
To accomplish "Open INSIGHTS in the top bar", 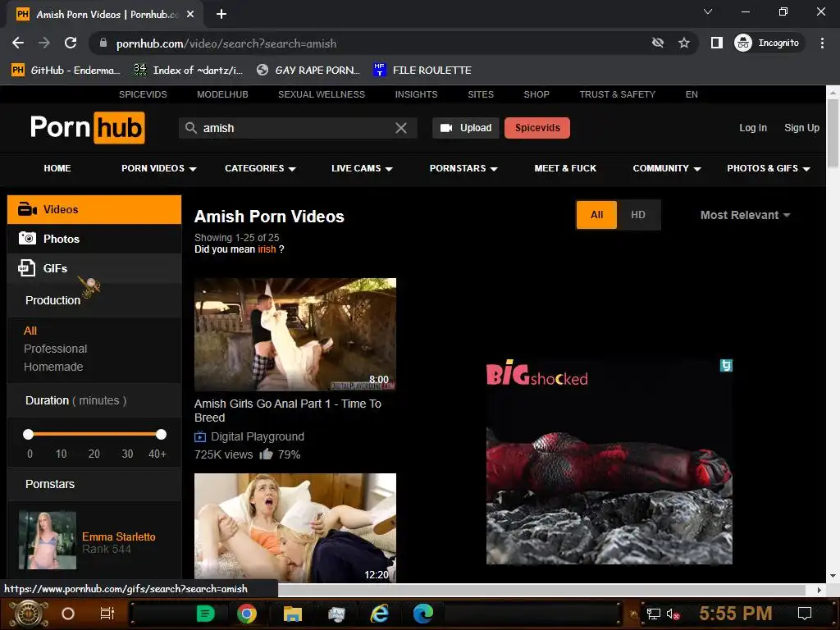I will coord(416,94).
